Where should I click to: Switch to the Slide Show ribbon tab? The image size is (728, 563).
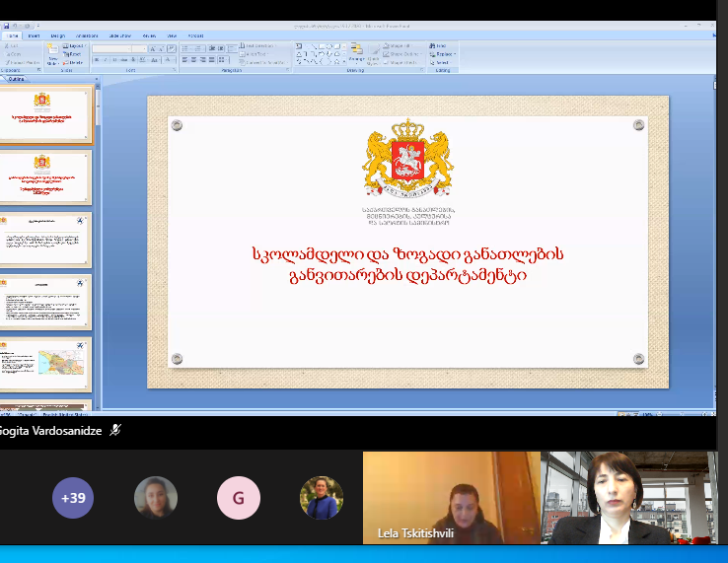[119, 35]
